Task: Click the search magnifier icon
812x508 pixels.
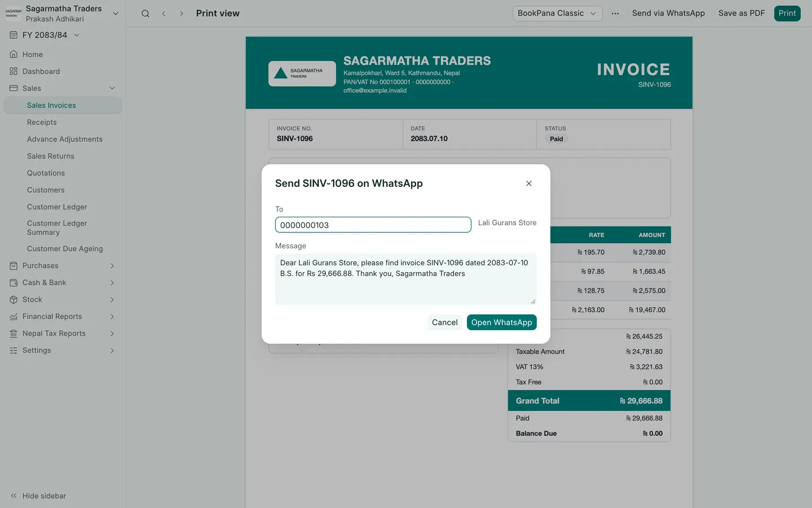Action: click(x=145, y=14)
